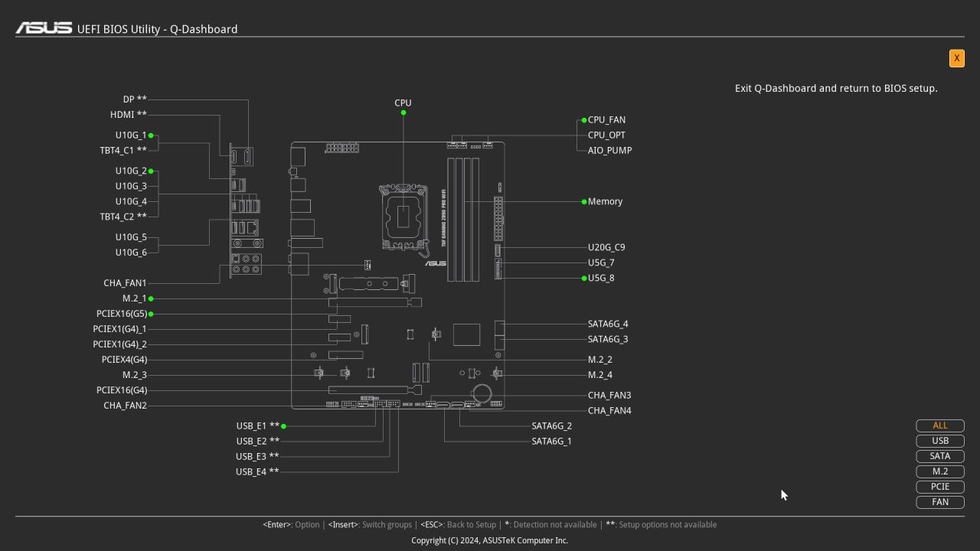Show only FAN headers filter
The image size is (980, 551).
click(x=940, y=502)
